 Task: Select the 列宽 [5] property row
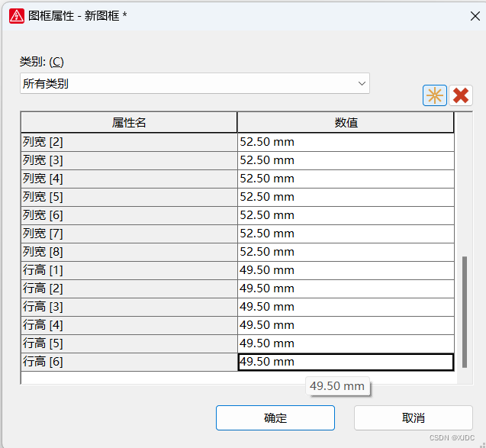[129, 197]
